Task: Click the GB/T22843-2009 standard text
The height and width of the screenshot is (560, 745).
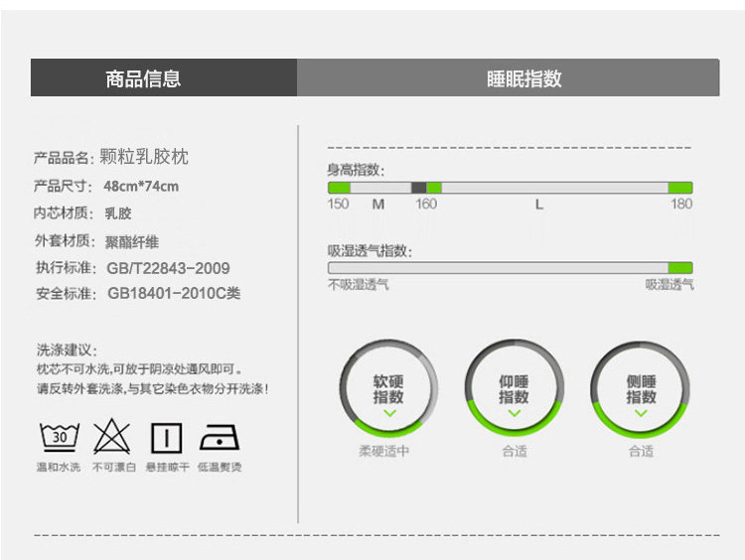Action: point(168,268)
